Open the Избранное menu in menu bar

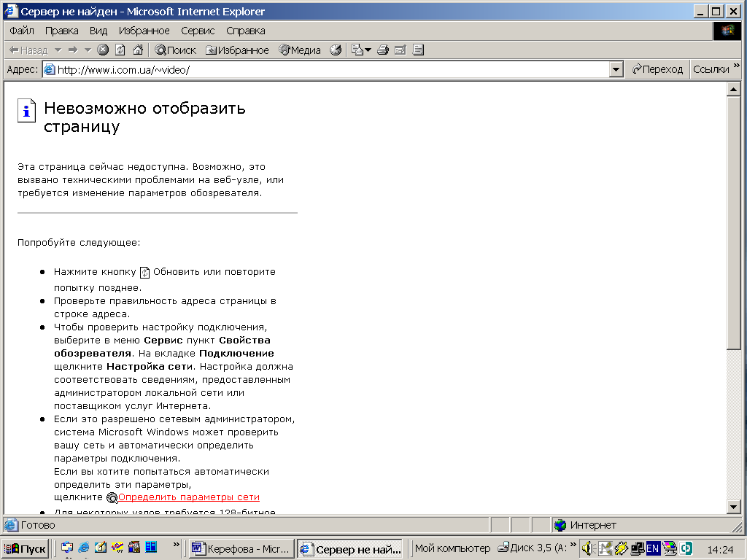tap(144, 31)
